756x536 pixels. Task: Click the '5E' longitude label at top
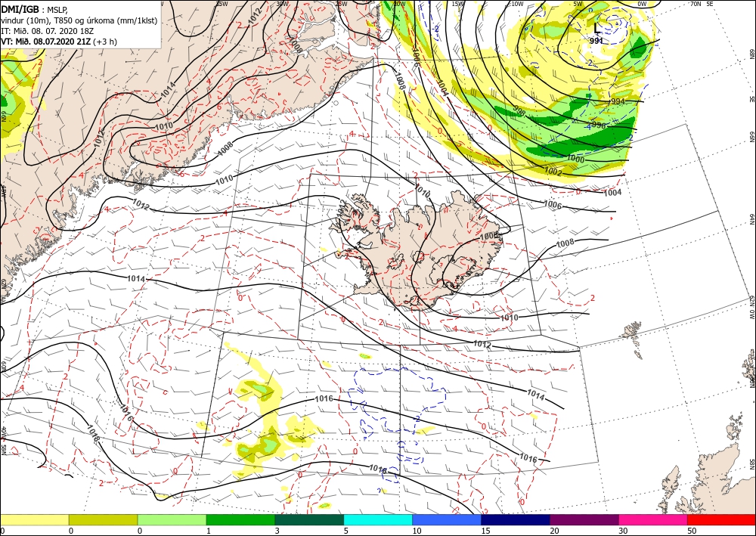710,4
